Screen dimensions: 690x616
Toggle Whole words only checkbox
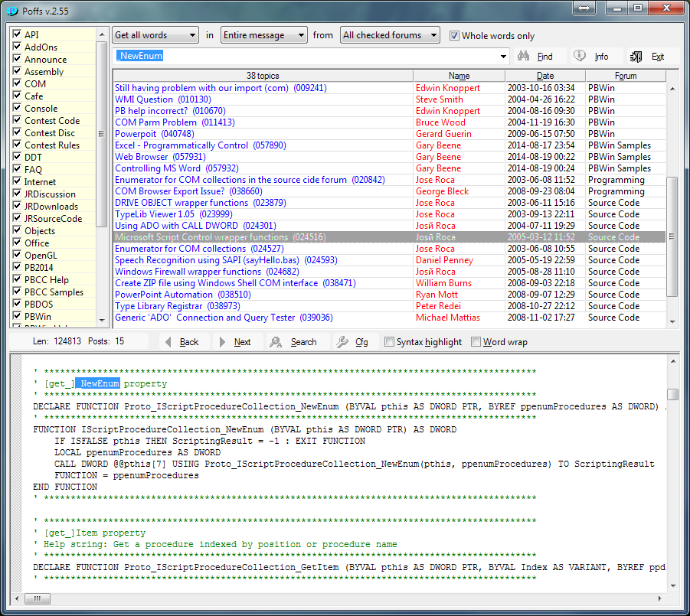pyautogui.click(x=454, y=35)
